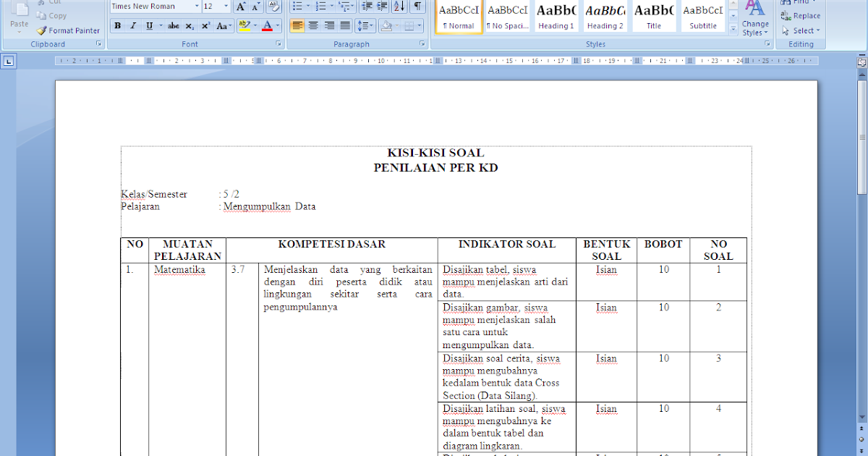This screenshot has height=456, width=868.
Task: Toggle Strikethrough formatting
Action: pos(174,26)
